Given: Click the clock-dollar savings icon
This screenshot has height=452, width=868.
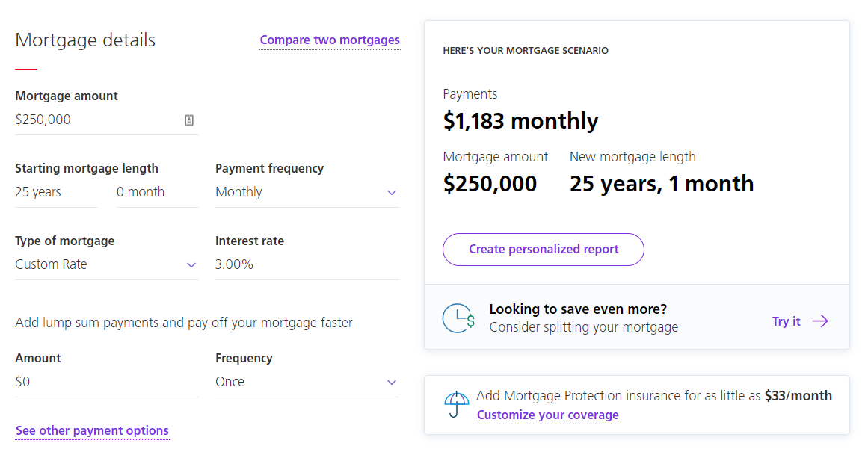Looking at the screenshot, I should pos(458,318).
